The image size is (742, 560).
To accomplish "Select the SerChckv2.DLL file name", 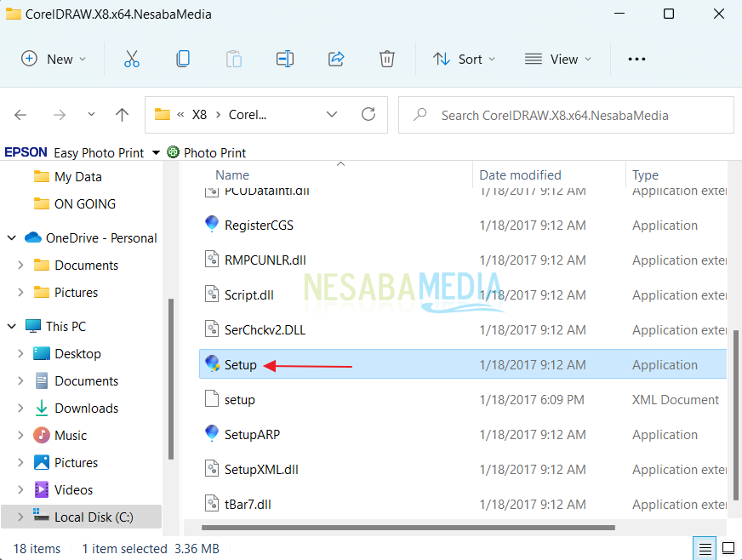I will 265,330.
